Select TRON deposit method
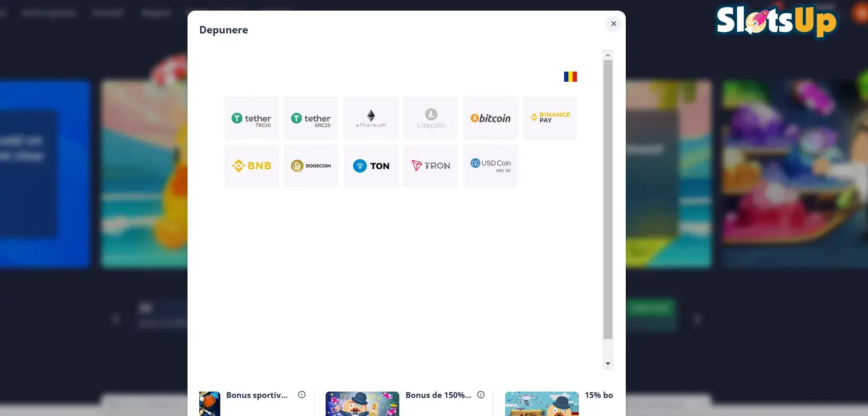The height and width of the screenshot is (416, 868). pos(431,166)
